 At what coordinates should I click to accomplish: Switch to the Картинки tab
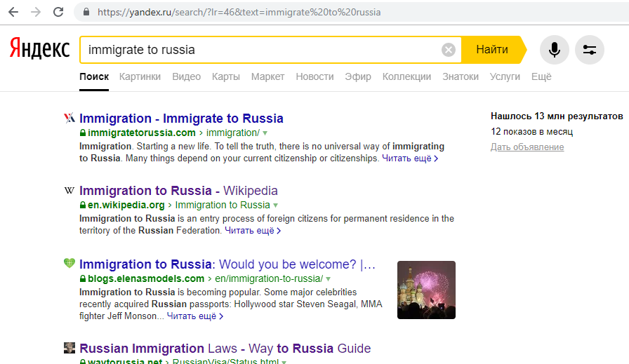140,76
